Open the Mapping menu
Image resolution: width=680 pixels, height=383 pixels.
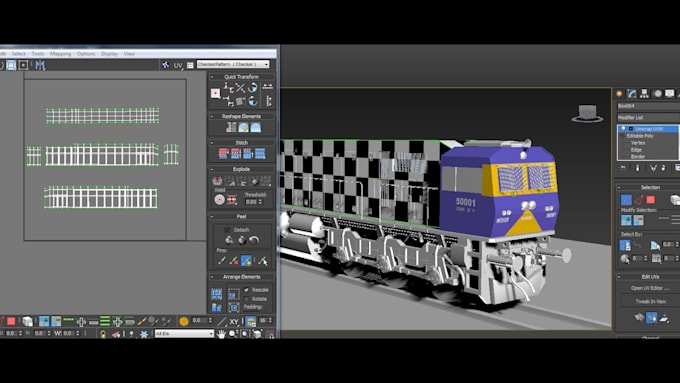click(x=60, y=54)
